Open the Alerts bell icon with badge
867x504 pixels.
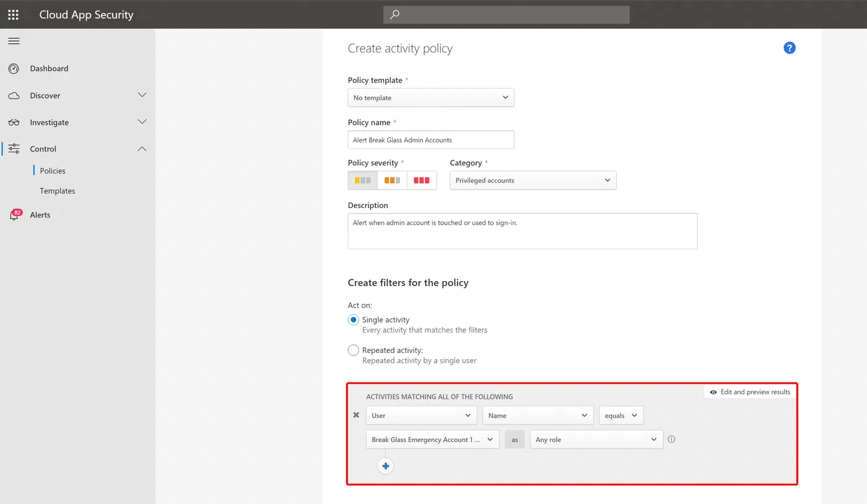click(15, 215)
